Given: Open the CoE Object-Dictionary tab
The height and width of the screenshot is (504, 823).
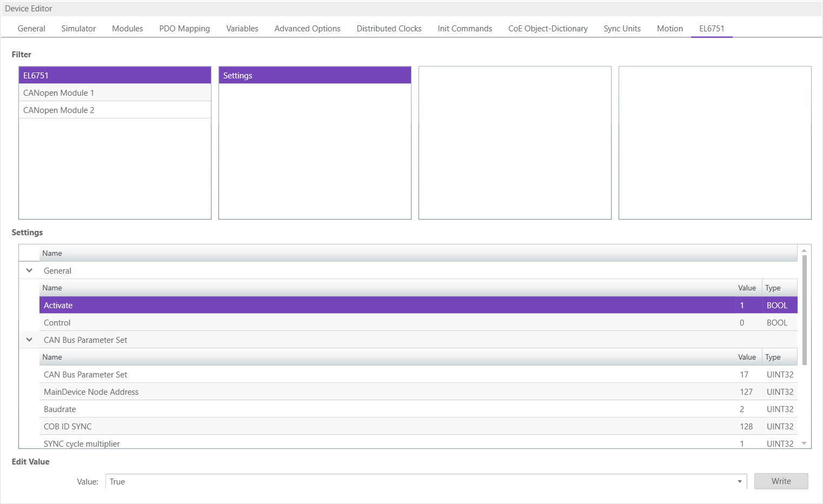Looking at the screenshot, I should 547,29.
